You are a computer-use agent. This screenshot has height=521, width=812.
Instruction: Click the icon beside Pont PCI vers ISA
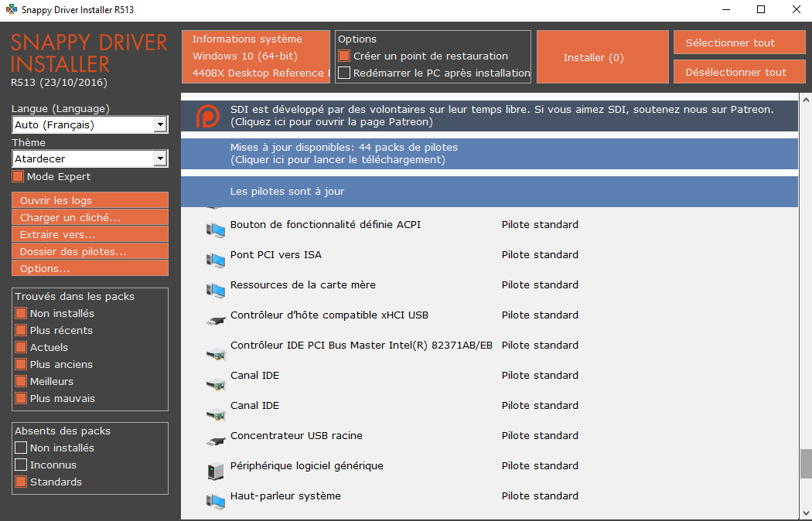coord(216,260)
